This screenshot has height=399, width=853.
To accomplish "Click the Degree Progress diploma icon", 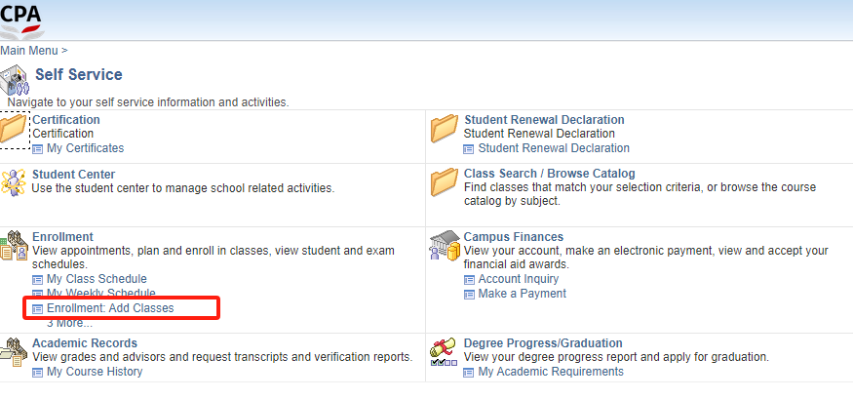I will click(x=444, y=352).
